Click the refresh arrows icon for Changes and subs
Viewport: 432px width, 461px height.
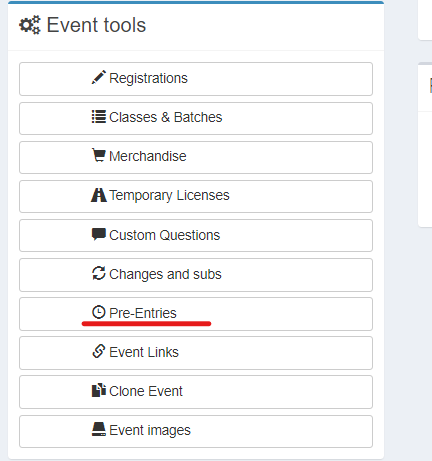coord(99,273)
